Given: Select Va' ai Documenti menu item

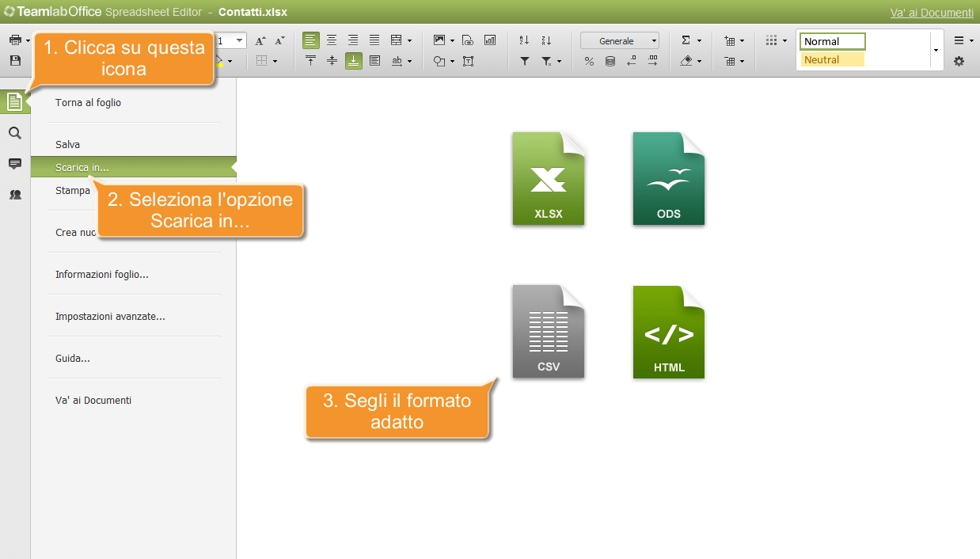Looking at the screenshot, I should pyautogui.click(x=93, y=400).
